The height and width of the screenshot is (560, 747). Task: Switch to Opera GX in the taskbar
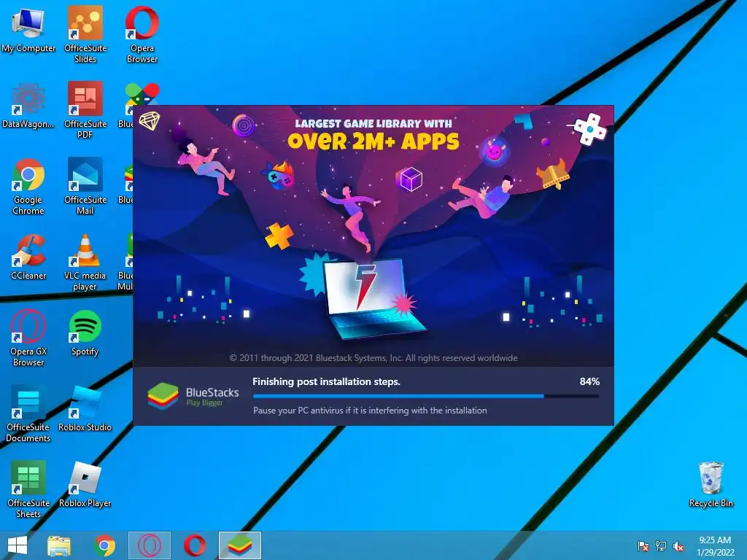[x=150, y=545]
